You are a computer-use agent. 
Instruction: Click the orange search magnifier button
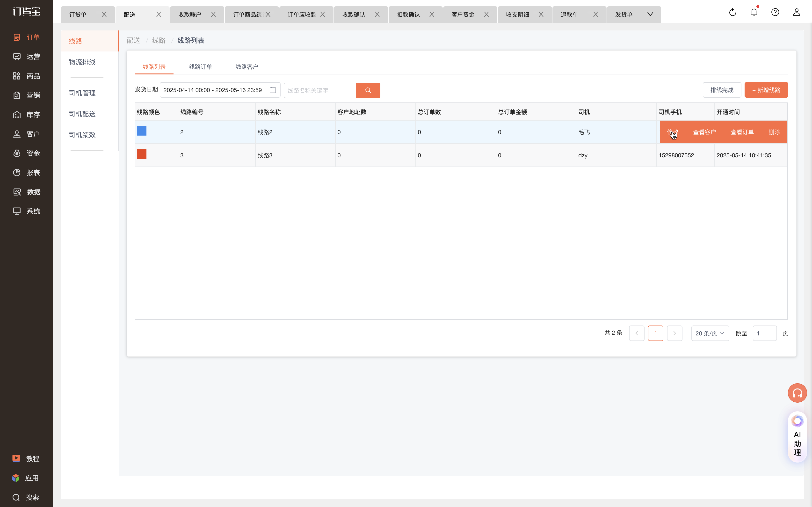click(x=368, y=90)
